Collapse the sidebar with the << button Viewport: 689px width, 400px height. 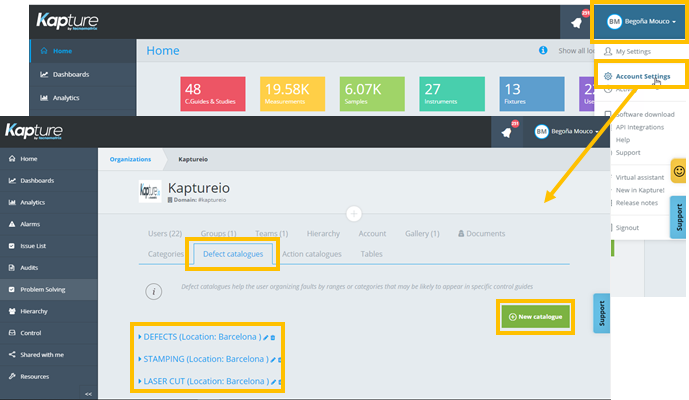click(88, 394)
